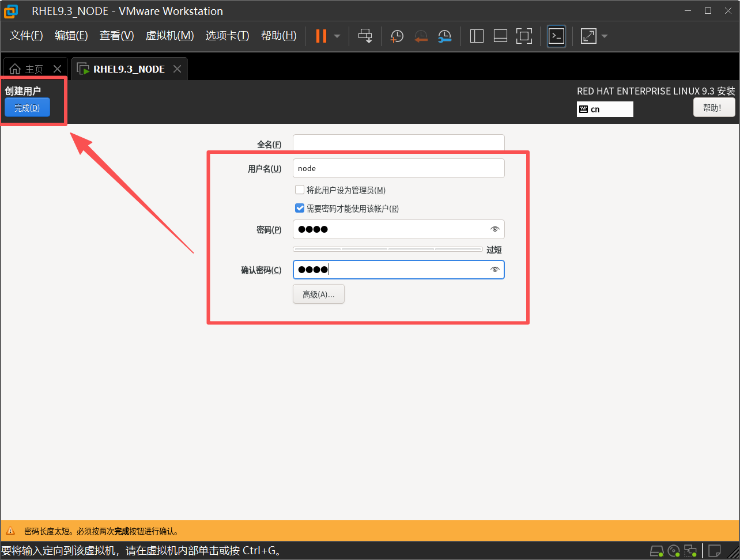The width and height of the screenshot is (740, 560).
Task: Click the 密码(P) password field
Action: pos(399,229)
